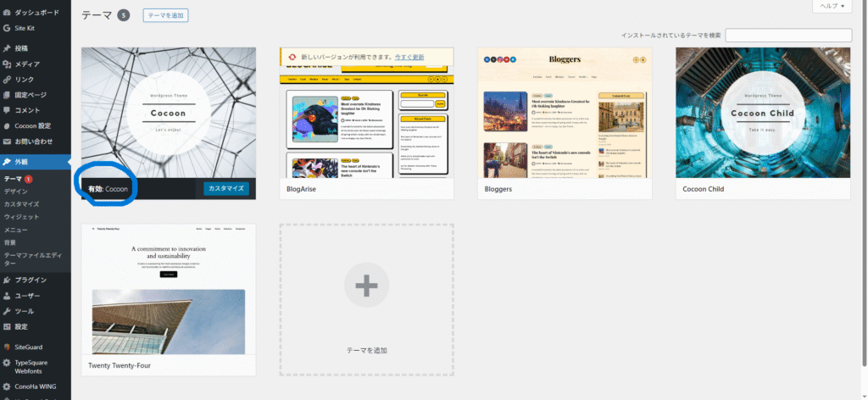Open the ダッシュボード dashboard icon
The width and height of the screenshot is (868, 400).
pyautogui.click(x=7, y=14)
